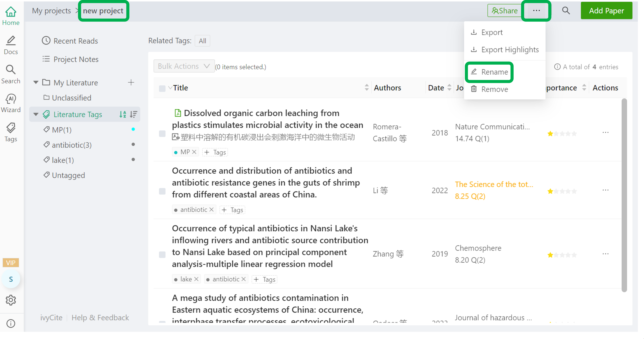Remove antibiotic tag from shrimp paper

211,209
